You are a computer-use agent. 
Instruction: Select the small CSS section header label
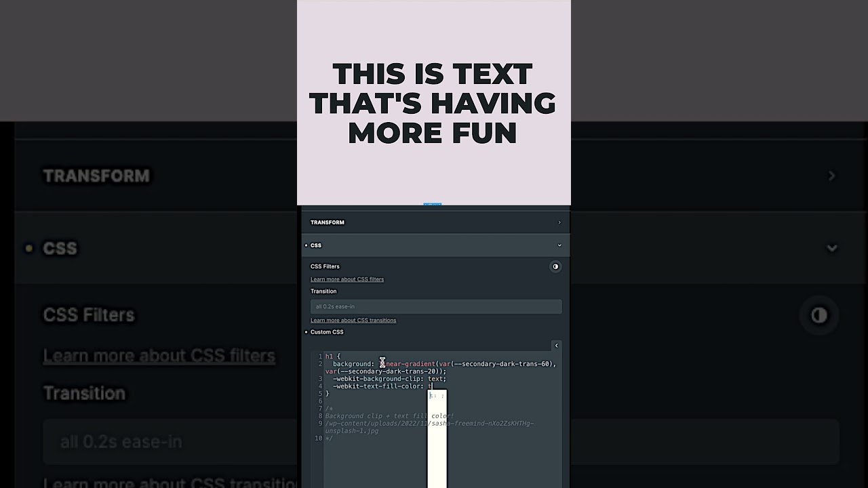click(x=316, y=245)
